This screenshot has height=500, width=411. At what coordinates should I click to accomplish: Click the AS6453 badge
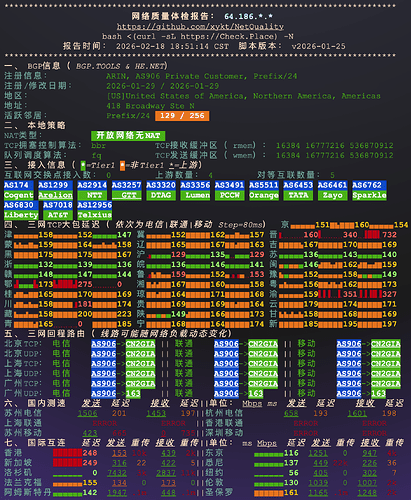(298, 185)
